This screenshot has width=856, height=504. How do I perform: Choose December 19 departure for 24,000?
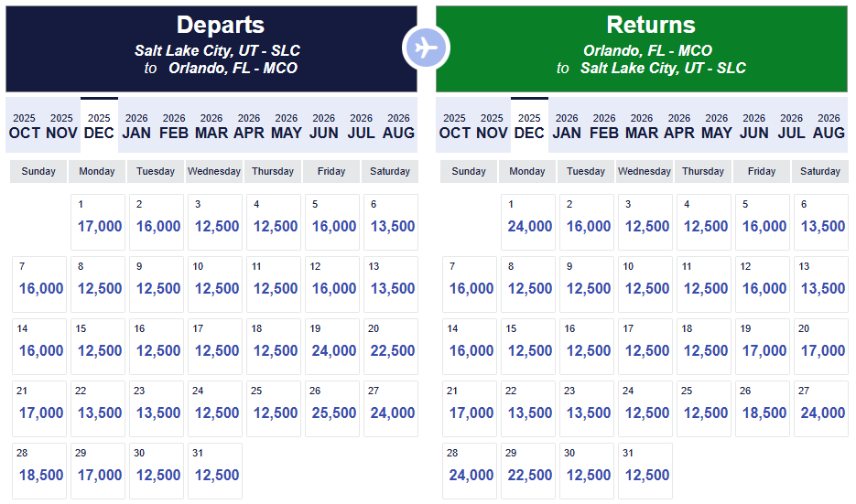point(333,347)
